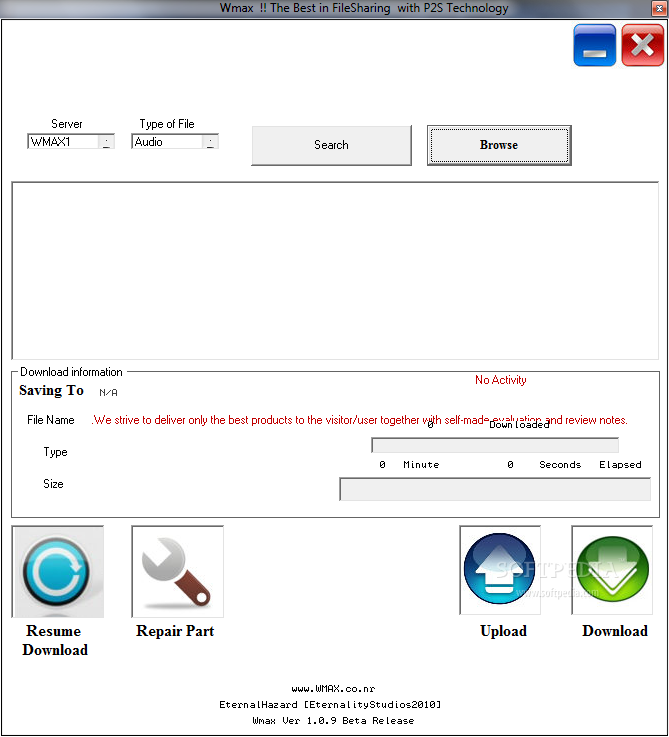Click the EternalHazard EternalityStudios2010 credit text

tap(330, 705)
